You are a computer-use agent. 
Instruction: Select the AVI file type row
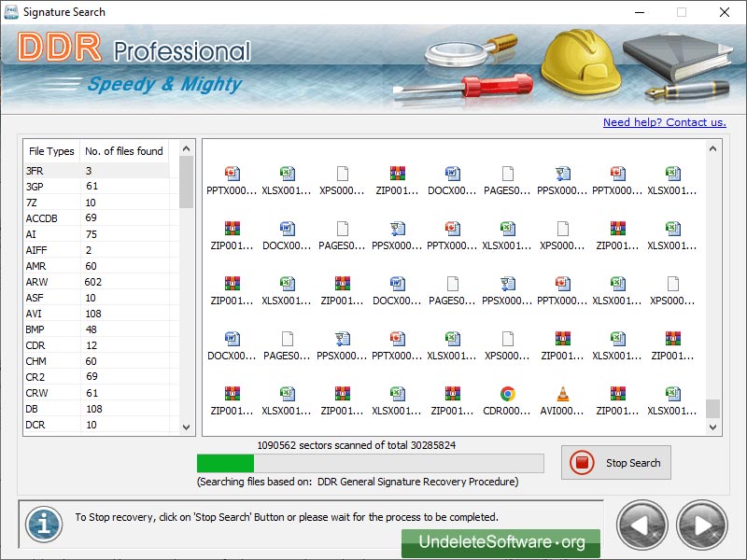(x=96, y=314)
